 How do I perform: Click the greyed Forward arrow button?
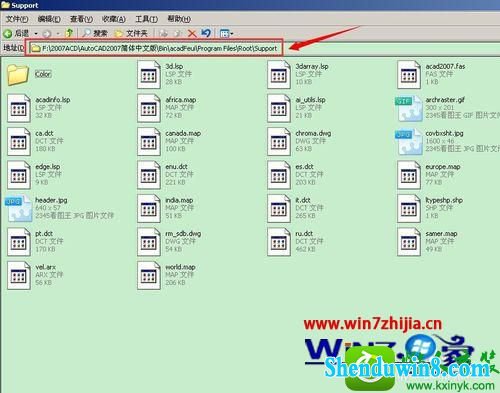(x=47, y=34)
